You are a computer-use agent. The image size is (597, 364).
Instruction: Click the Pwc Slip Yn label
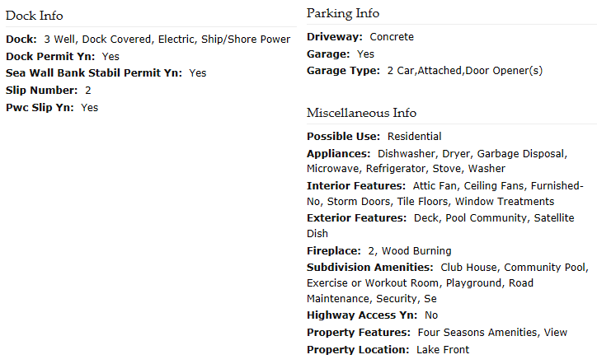point(40,107)
